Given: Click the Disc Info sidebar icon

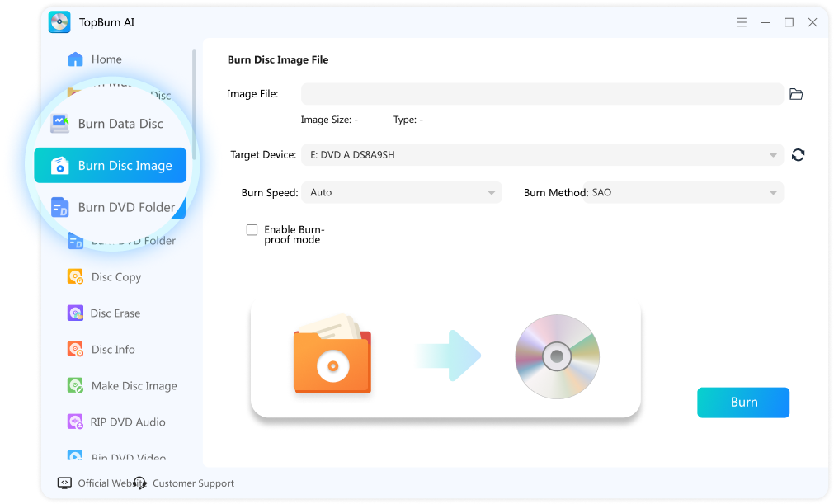Looking at the screenshot, I should [75, 350].
